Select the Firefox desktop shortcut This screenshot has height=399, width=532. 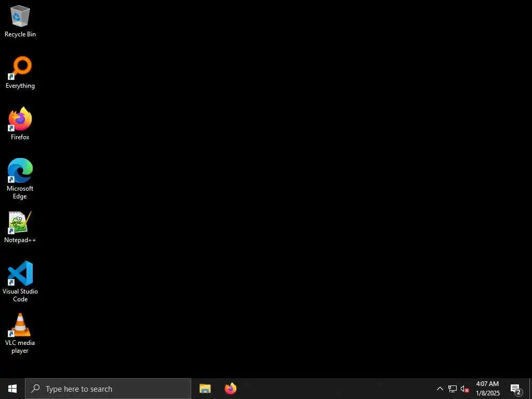(x=20, y=124)
